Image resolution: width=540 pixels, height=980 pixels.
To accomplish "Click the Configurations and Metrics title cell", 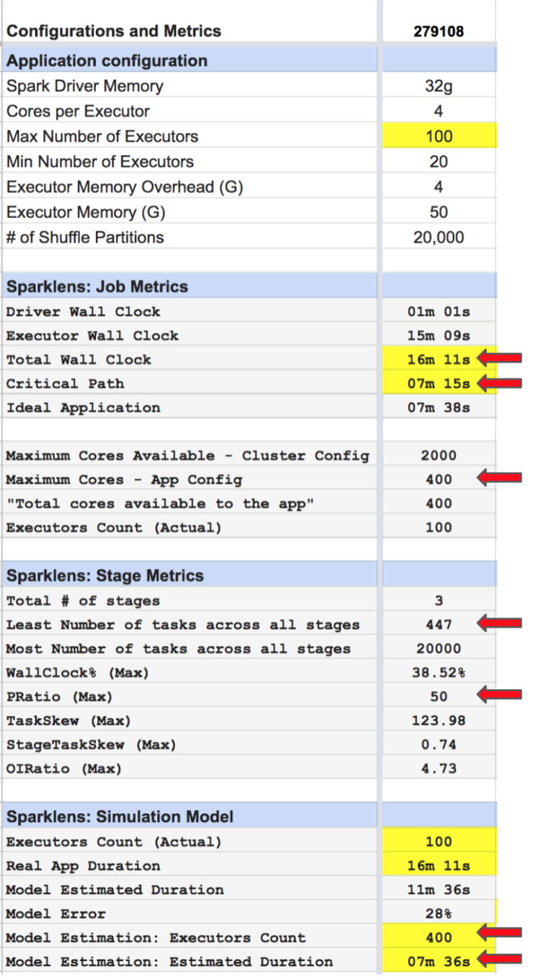I will tap(190, 31).
